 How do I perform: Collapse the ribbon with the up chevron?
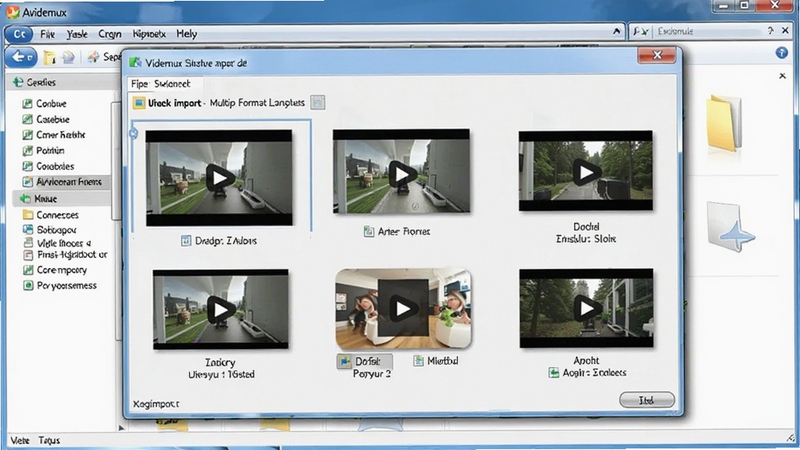(x=616, y=32)
